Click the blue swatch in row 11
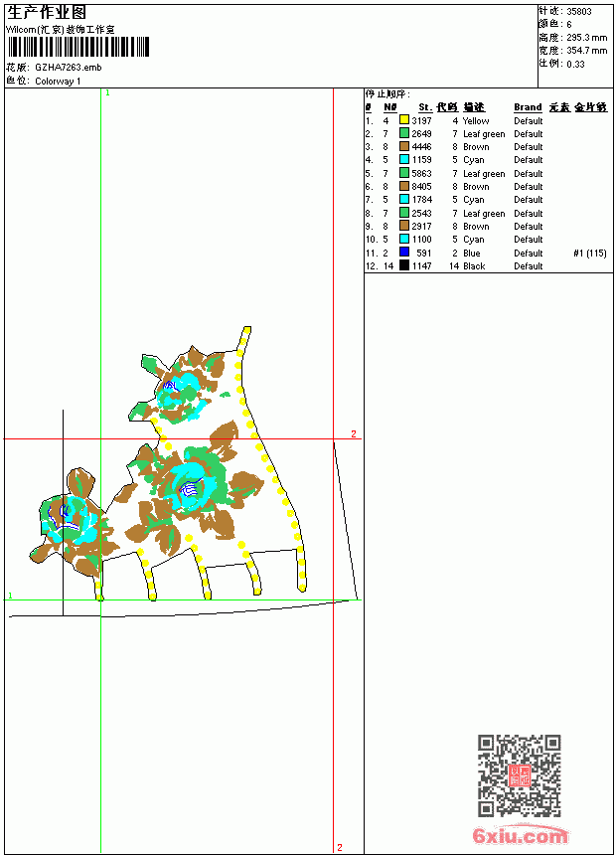Image resolution: width=616 pixels, height=855 pixels. pyautogui.click(x=404, y=252)
